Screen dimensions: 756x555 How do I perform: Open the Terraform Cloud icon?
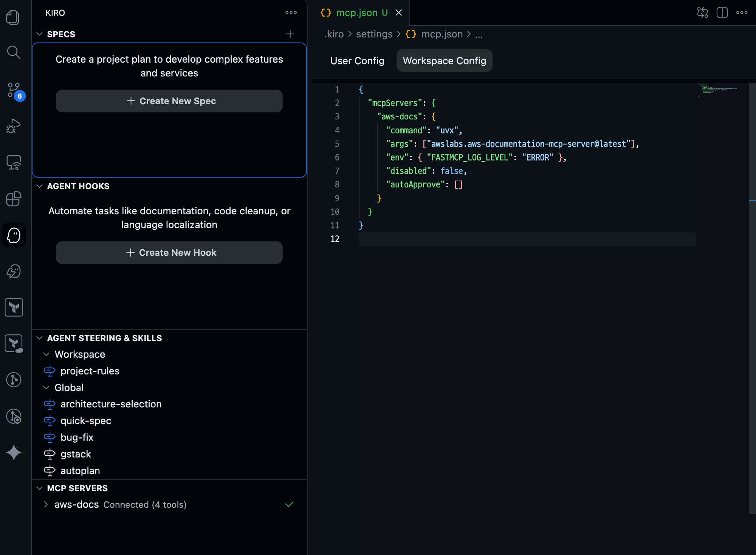tap(14, 343)
